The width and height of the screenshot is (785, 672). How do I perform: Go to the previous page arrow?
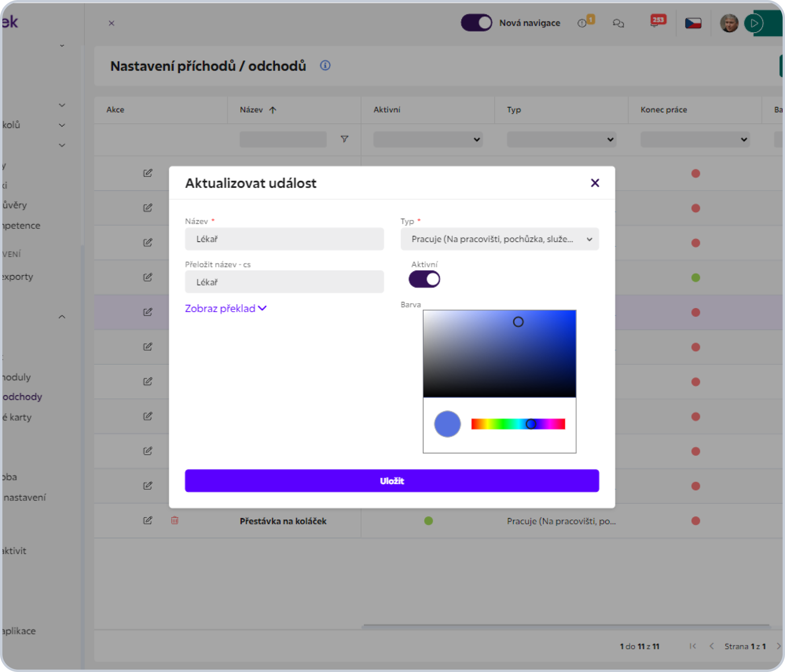tap(711, 646)
